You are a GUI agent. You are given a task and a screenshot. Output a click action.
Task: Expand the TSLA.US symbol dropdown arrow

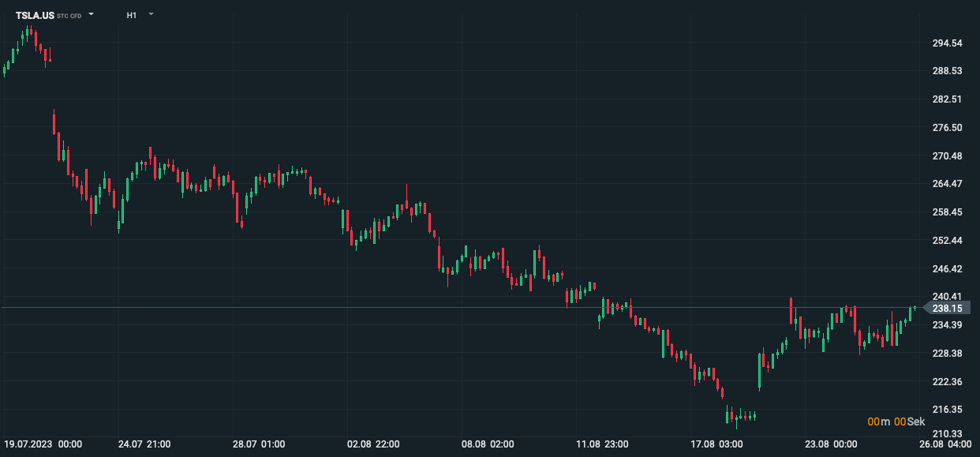pos(91,14)
